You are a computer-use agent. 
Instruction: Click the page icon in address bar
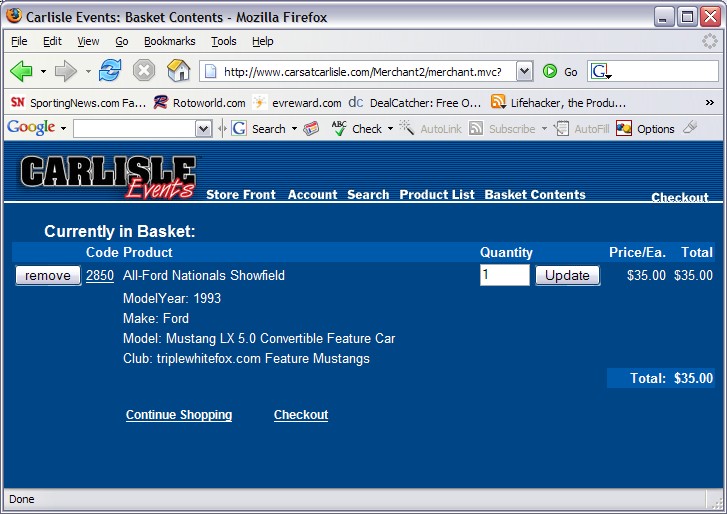click(x=210, y=71)
